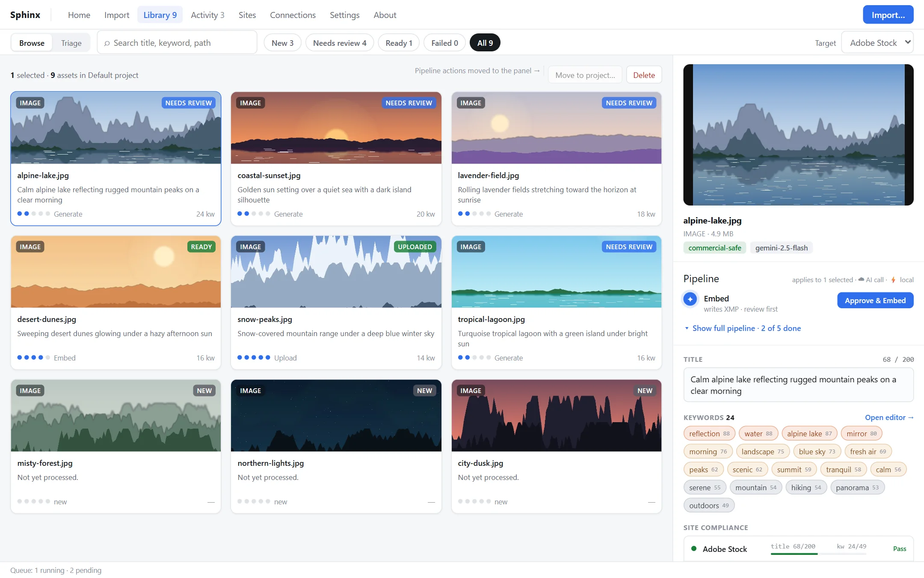Select the tropical-lagoon.jpg thumbnail
Screen dimensions: 924x578
[x=557, y=271]
